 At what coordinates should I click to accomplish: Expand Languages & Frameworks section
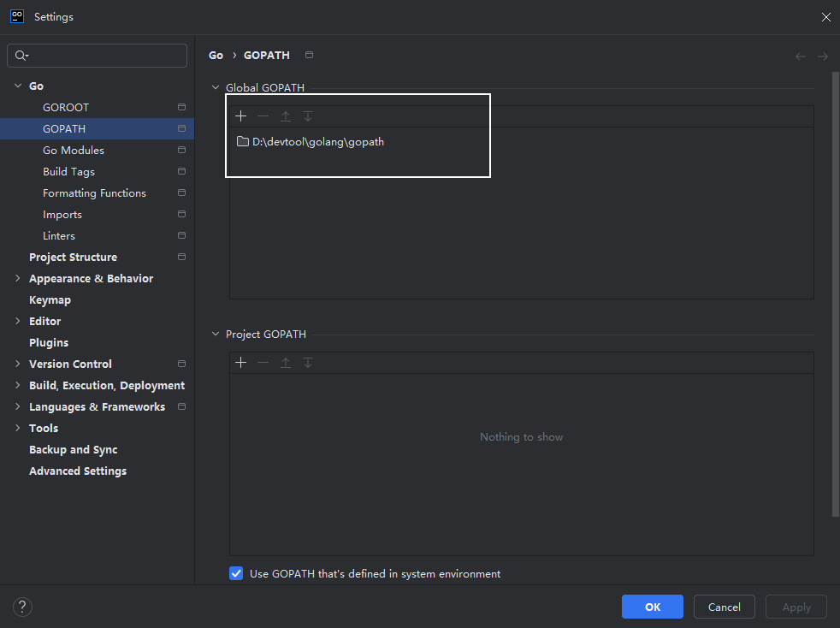(x=18, y=407)
